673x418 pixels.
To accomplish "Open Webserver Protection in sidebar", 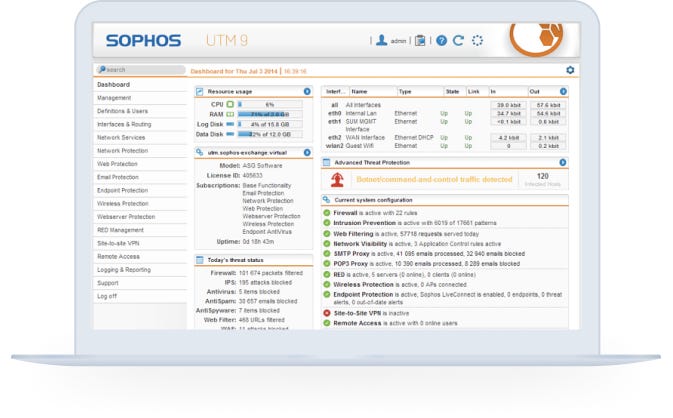I will [140, 217].
